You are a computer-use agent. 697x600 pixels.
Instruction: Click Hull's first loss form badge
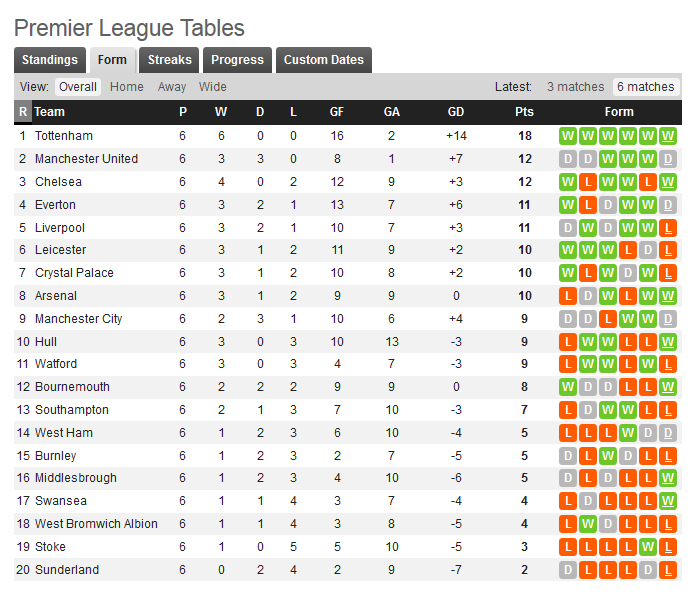(x=568, y=342)
